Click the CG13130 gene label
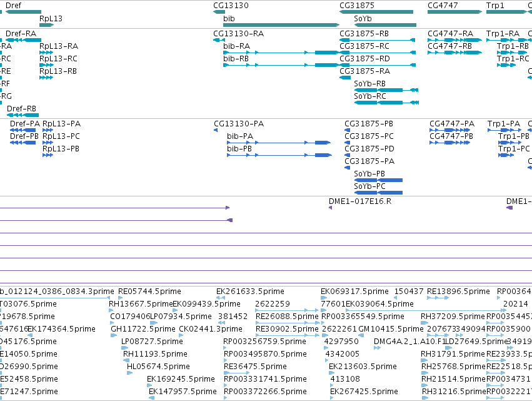The image size is (532, 401). [x=231, y=6]
